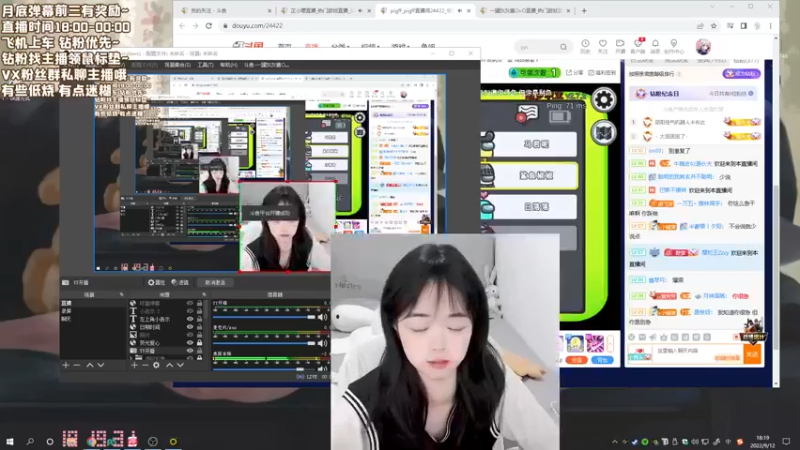
Task: Move selected source up in sources list
Action: [x=169, y=365]
